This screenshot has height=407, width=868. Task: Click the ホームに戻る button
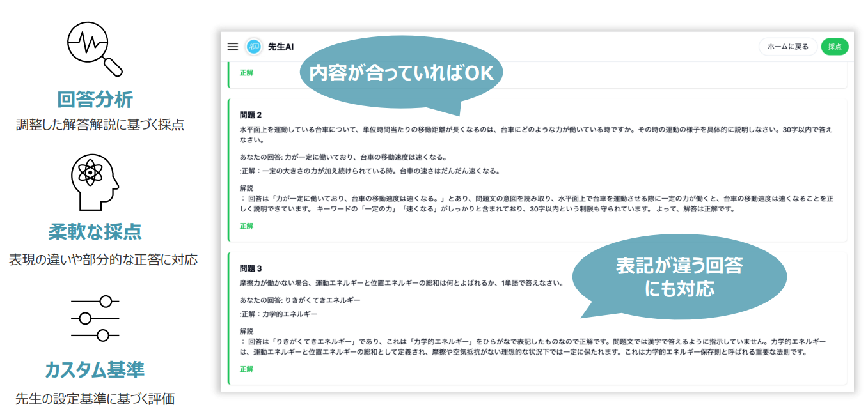point(787,47)
